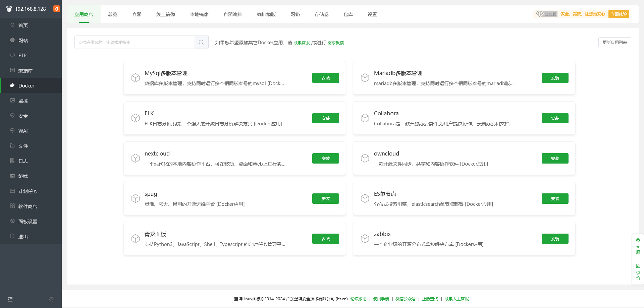Viewport: 644px width, 308px height.
Task: Click the 评价 edit icon on the right edge
Action: 638,266
